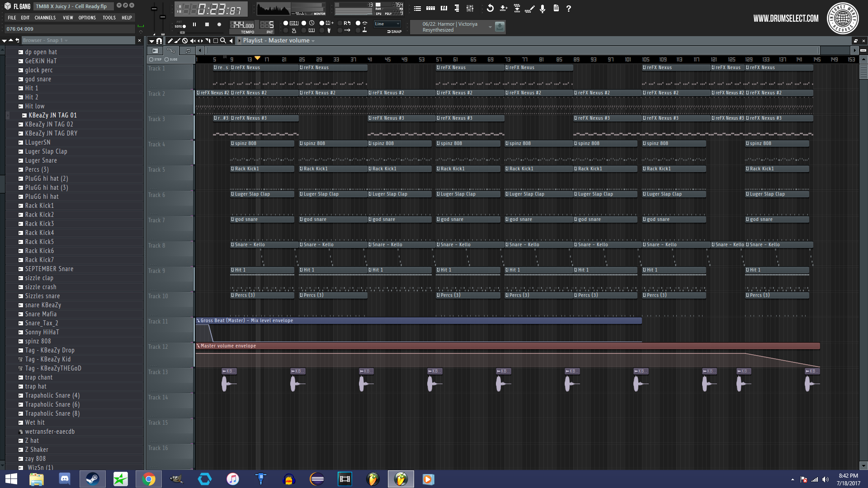Click the Render audio export icon
868x488 pixels.
517,8
